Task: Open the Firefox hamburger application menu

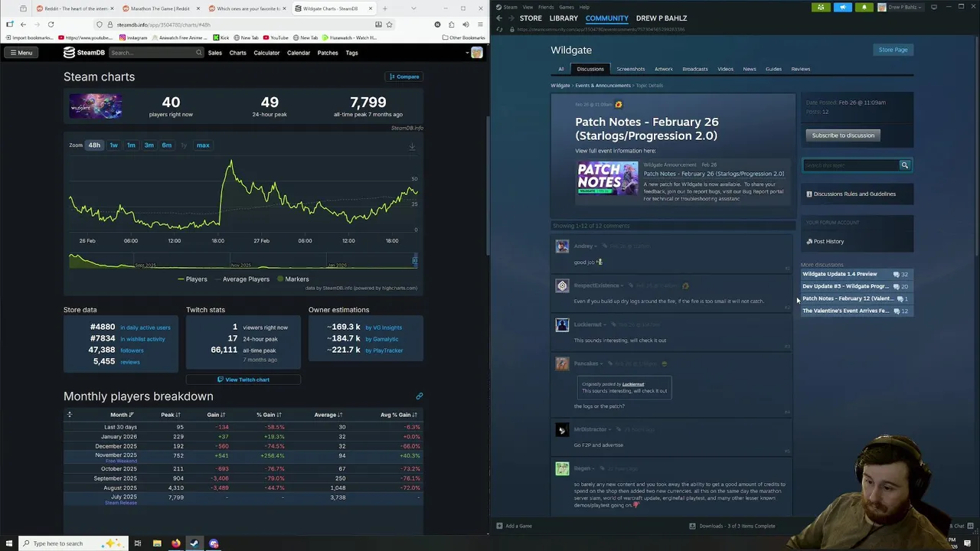Action: (480, 24)
